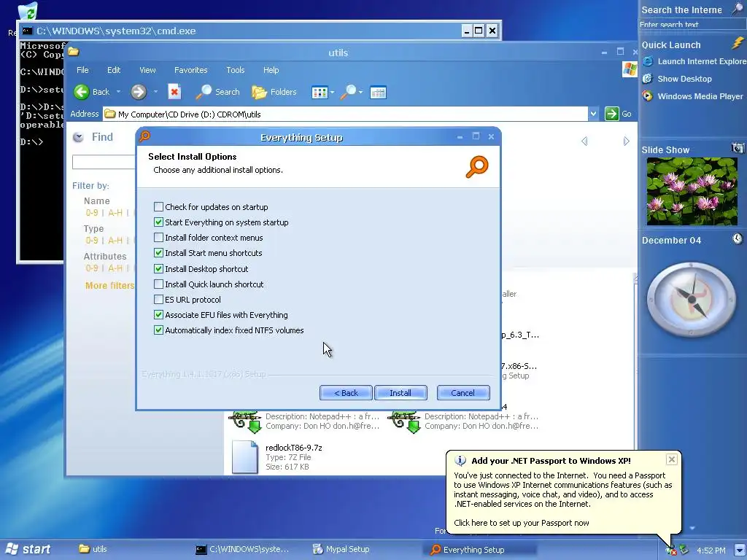Viewport: 747px width, 560px height.
Task: Click the sidebar search magnifier icon
Action: click(x=738, y=9)
